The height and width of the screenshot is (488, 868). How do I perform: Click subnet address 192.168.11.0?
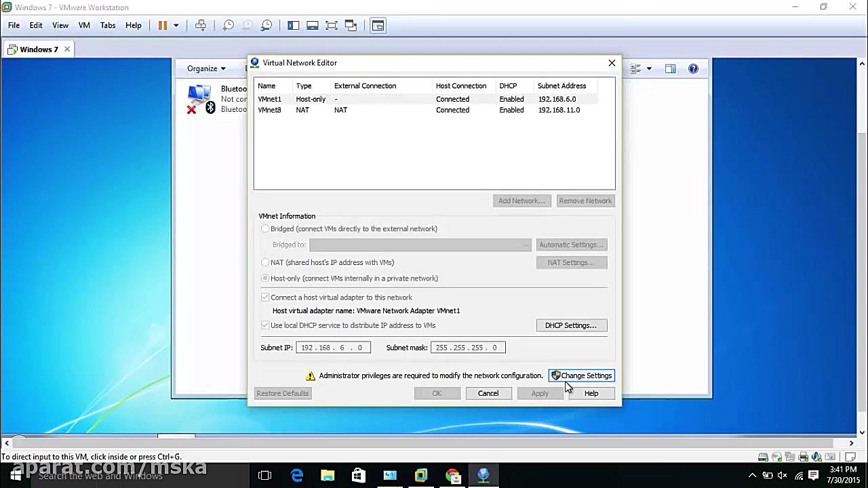(x=559, y=110)
